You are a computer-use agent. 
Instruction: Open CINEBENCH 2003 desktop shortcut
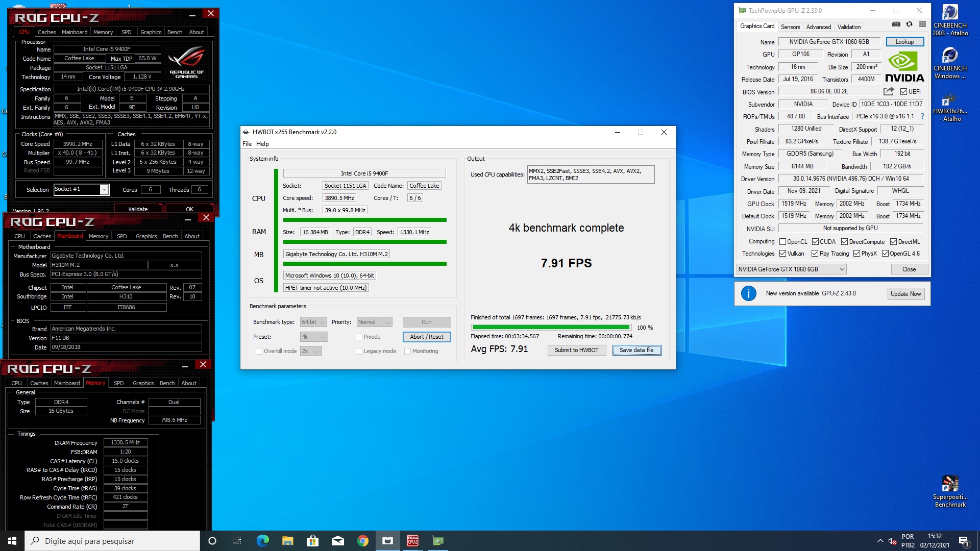(950, 20)
